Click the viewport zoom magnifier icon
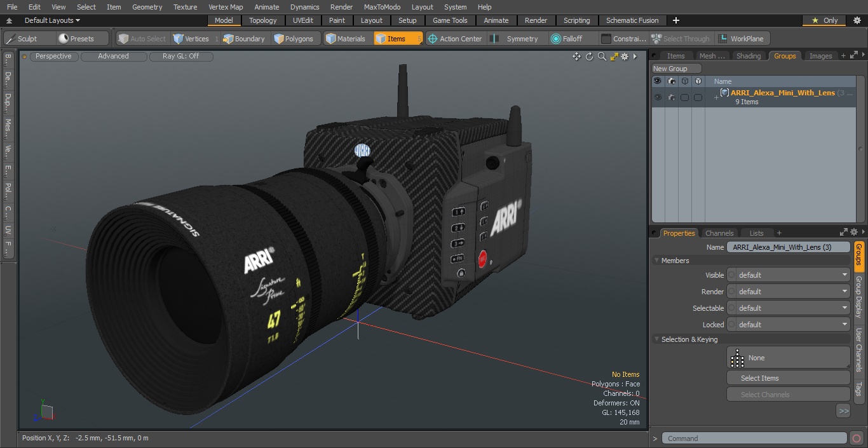The width and height of the screenshot is (868, 448). tap(602, 57)
